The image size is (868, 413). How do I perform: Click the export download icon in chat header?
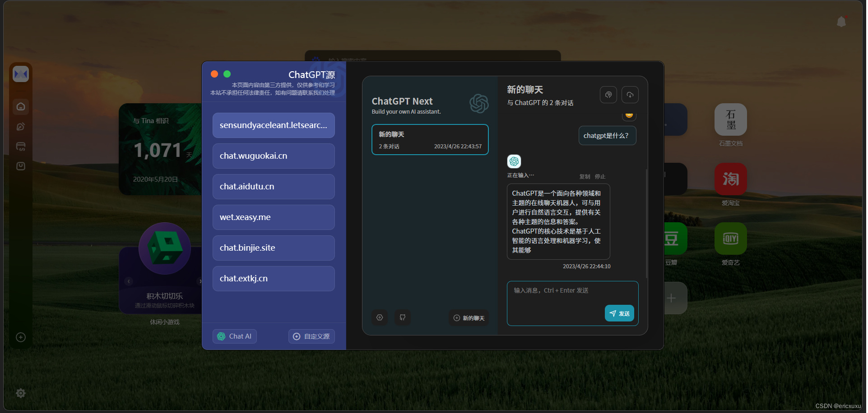[630, 95]
